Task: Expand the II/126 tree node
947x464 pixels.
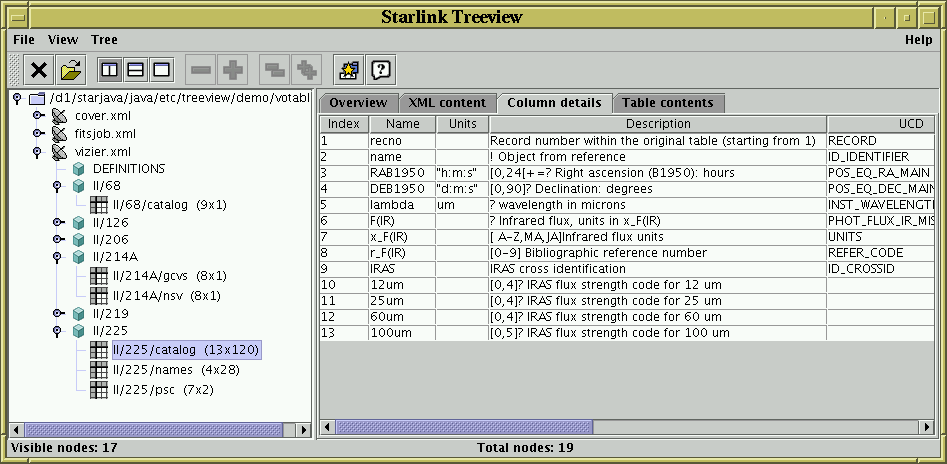Action: click(56, 223)
